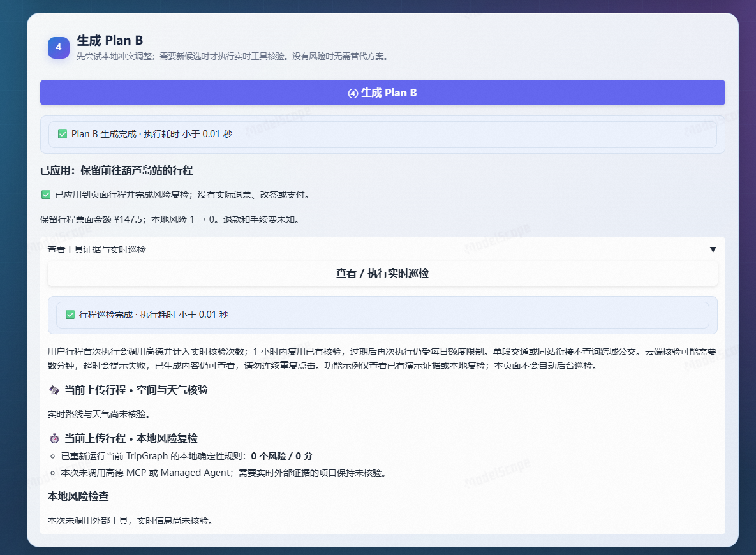
Task: Click the 当前上传行程 · 本地风险复检 heading
Action: (131, 438)
